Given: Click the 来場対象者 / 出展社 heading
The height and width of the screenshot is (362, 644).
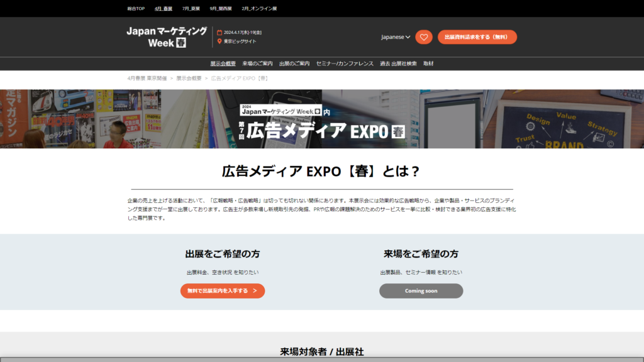Looking at the screenshot, I should (322, 352).
